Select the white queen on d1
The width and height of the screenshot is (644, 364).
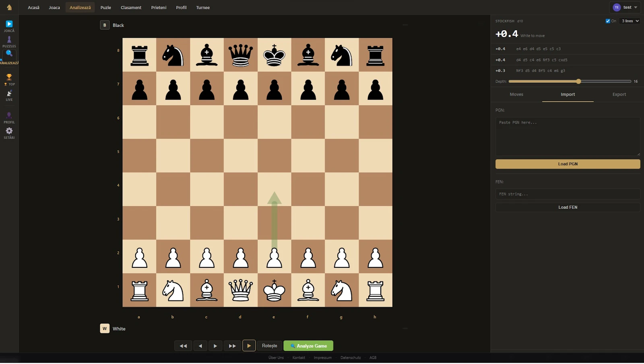tap(241, 290)
